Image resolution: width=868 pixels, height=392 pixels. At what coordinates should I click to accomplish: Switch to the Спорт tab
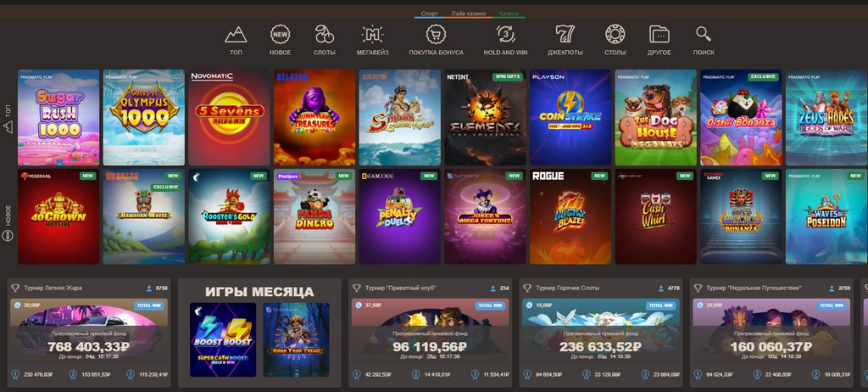coord(430,14)
